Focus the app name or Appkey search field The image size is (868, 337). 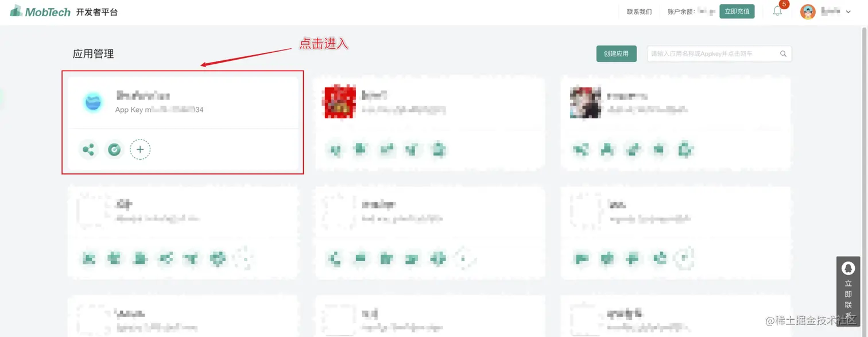click(x=719, y=54)
